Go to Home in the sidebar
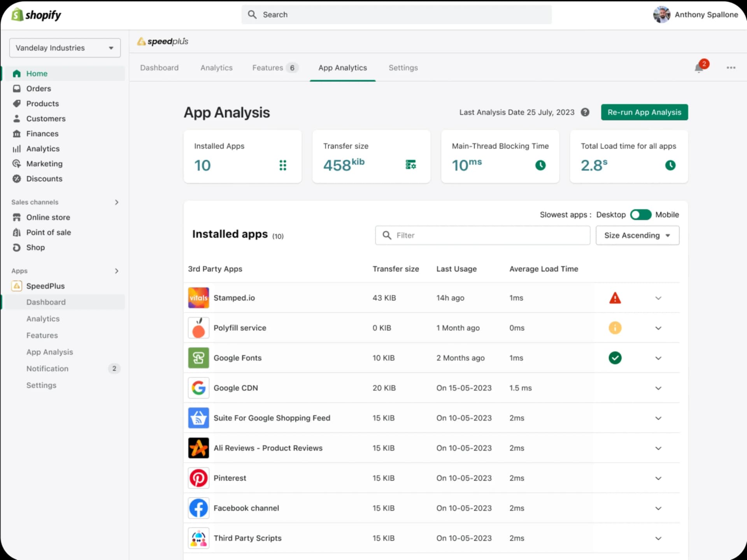This screenshot has height=560, width=747. [x=64, y=73]
